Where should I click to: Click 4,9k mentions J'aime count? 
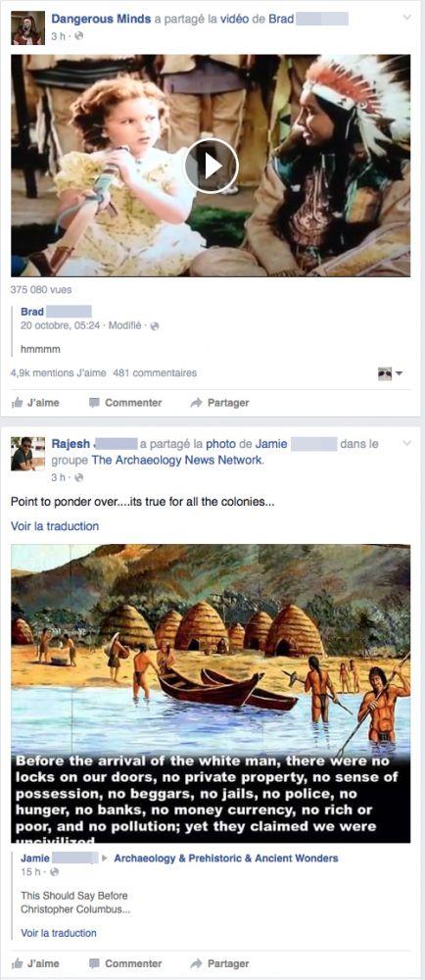click(59, 373)
